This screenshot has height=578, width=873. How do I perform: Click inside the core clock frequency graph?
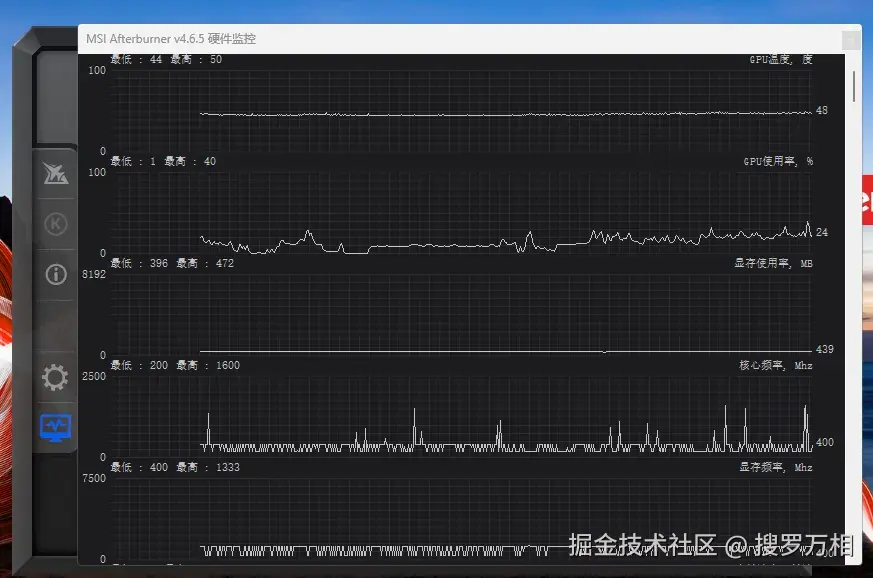(461, 417)
